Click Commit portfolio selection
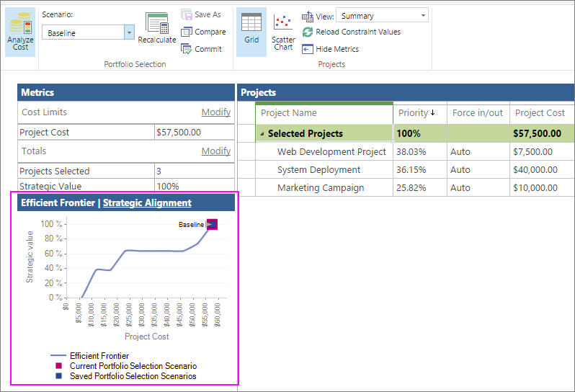 [x=201, y=49]
